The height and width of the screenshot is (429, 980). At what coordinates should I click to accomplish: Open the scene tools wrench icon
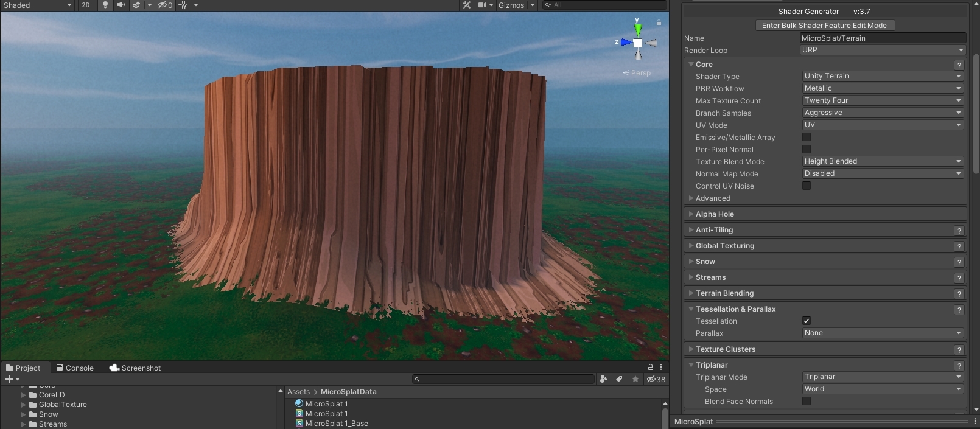pos(466,5)
